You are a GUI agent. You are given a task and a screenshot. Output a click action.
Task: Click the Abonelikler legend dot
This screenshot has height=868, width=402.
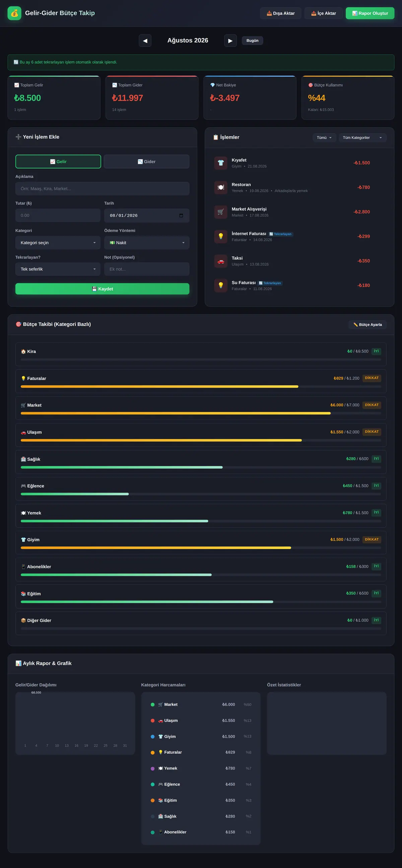coord(152,832)
